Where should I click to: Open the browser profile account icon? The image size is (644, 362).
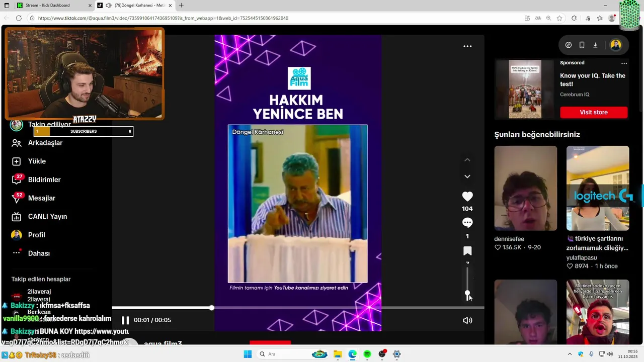click(612, 18)
